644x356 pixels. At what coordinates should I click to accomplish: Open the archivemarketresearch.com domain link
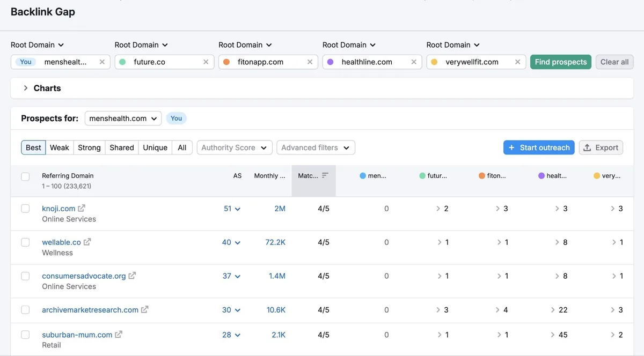click(90, 309)
